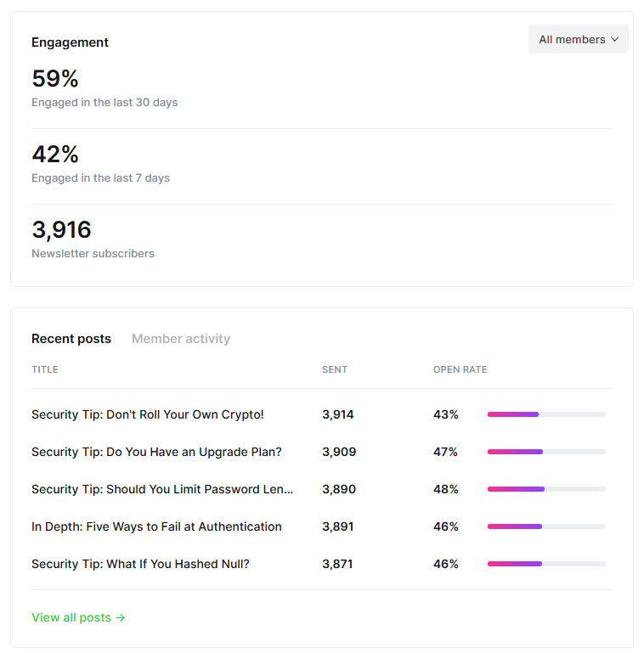The height and width of the screenshot is (653, 644).
Task: Click the Engagement section heading
Action: (70, 42)
